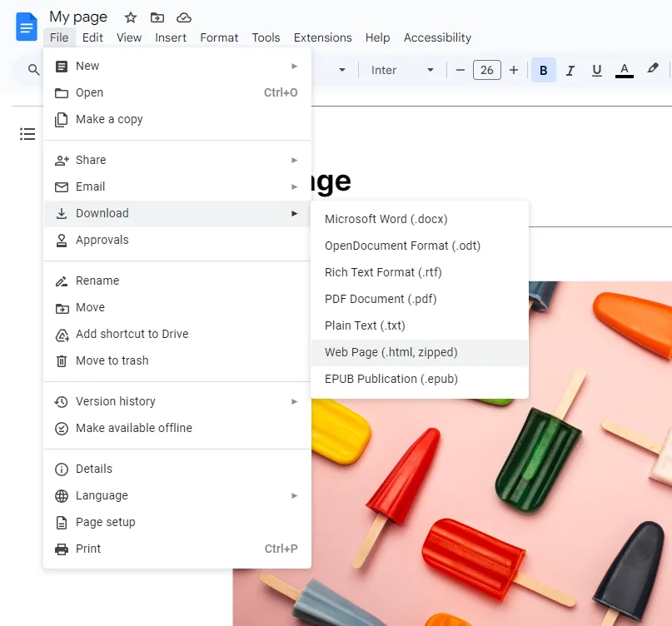This screenshot has width=672, height=626.
Task: Open the Extensions menu
Action: pos(322,37)
